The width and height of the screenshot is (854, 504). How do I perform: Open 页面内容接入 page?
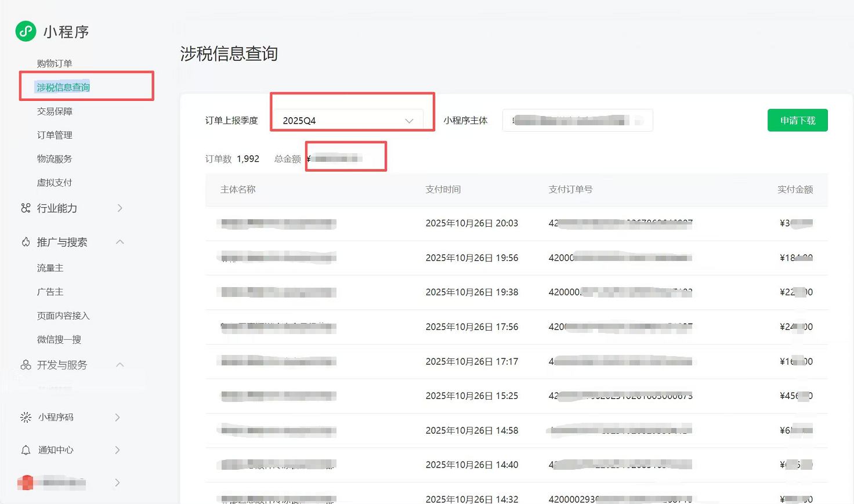pos(63,316)
